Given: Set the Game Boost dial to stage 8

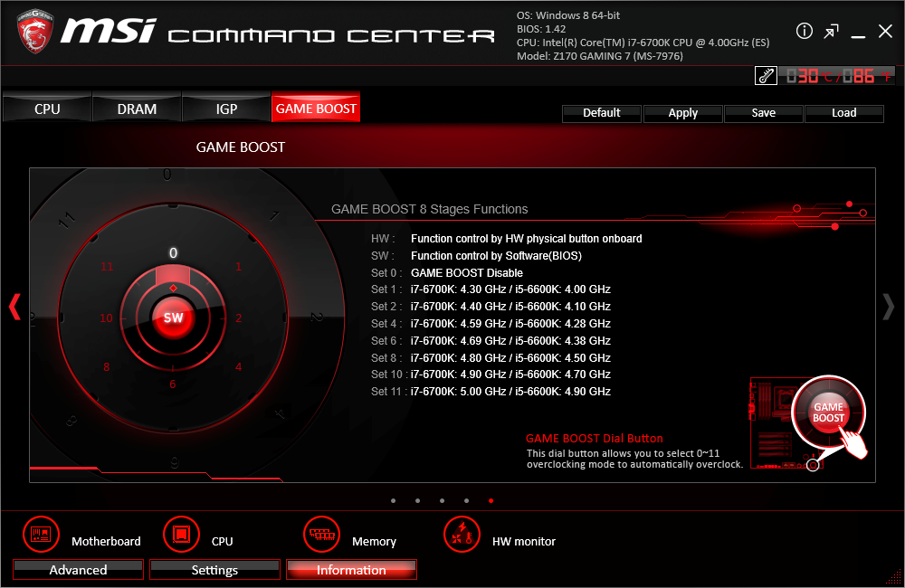Looking at the screenshot, I should click(106, 367).
